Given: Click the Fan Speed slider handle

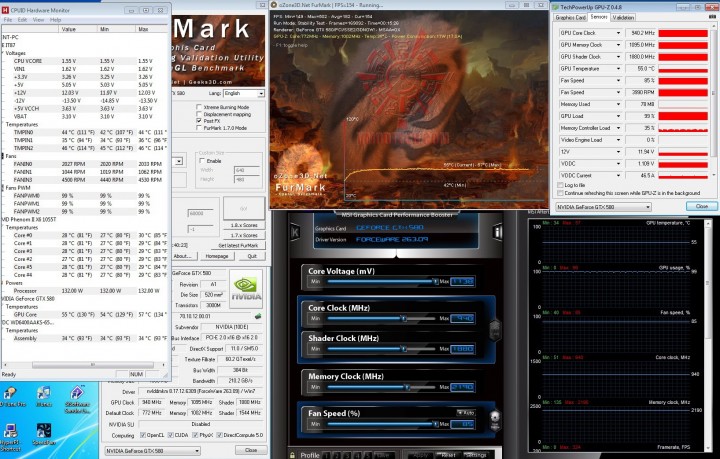Looking at the screenshot, I should 435,424.
